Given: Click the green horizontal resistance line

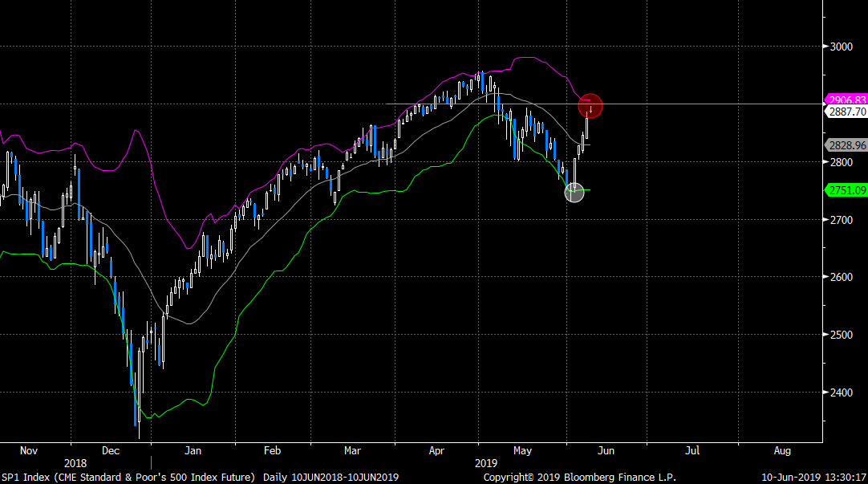Looking at the screenshot, I should [x=605, y=104].
